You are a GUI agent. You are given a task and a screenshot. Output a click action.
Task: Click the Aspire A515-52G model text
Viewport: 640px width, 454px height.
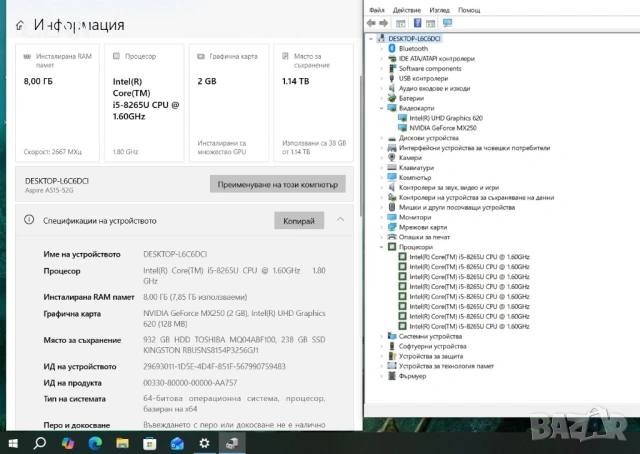click(49, 190)
